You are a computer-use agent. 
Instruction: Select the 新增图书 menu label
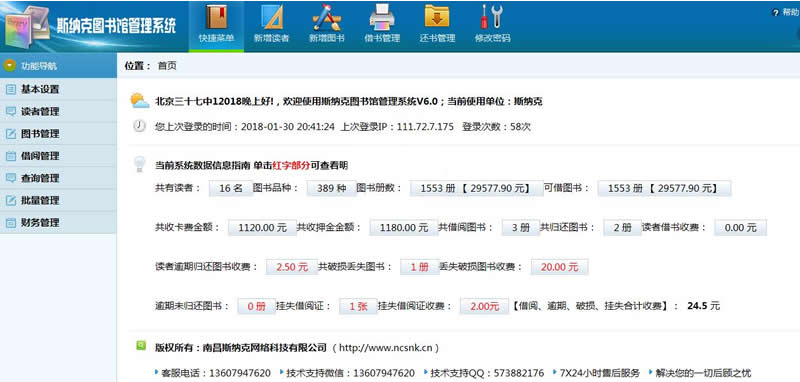[327, 38]
